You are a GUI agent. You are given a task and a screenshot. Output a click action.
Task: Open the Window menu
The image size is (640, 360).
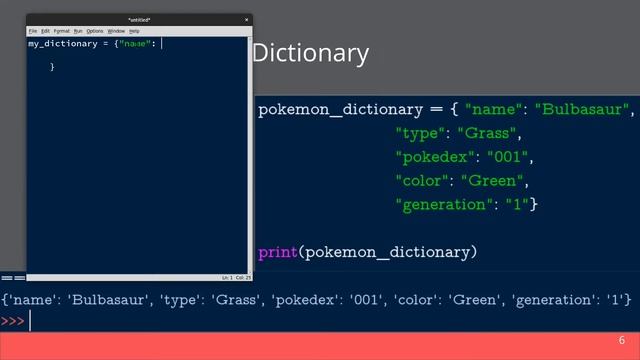point(116,31)
